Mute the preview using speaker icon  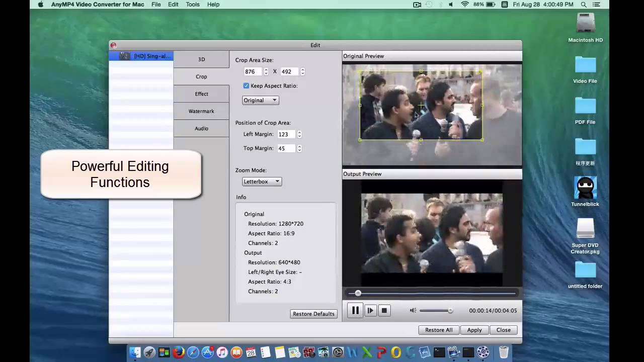413,310
